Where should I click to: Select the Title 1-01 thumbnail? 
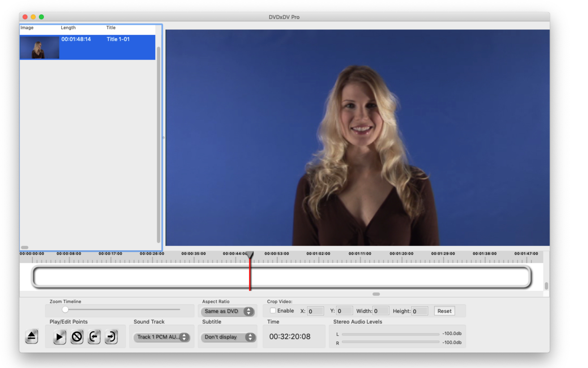click(40, 47)
